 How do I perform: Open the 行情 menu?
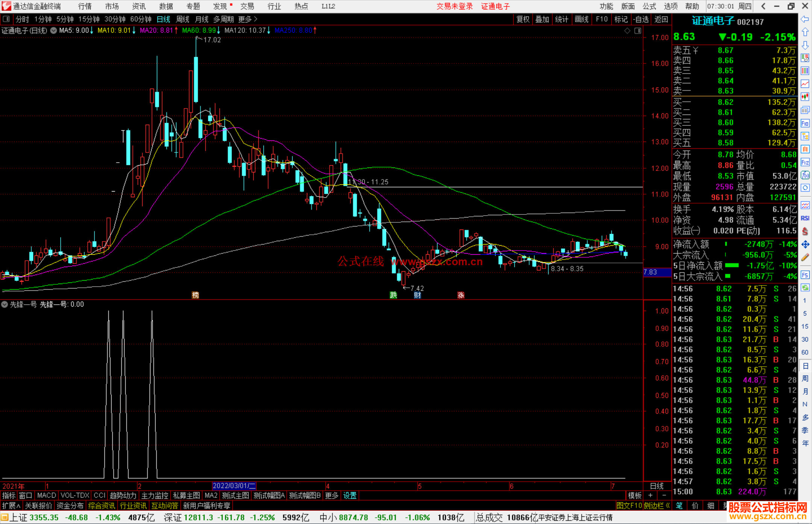(x=85, y=6)
